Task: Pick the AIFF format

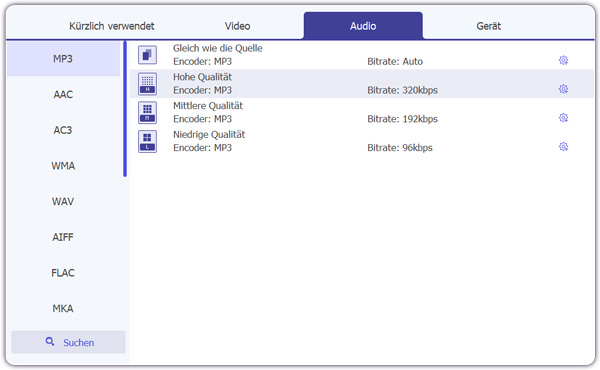Action: [64, 237]
